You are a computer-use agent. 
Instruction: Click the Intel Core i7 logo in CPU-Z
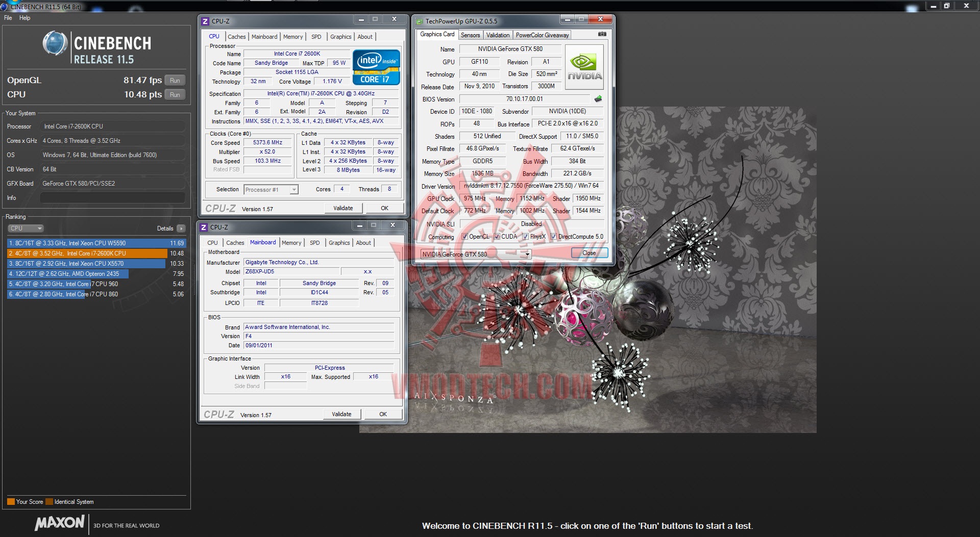(376, 67)
